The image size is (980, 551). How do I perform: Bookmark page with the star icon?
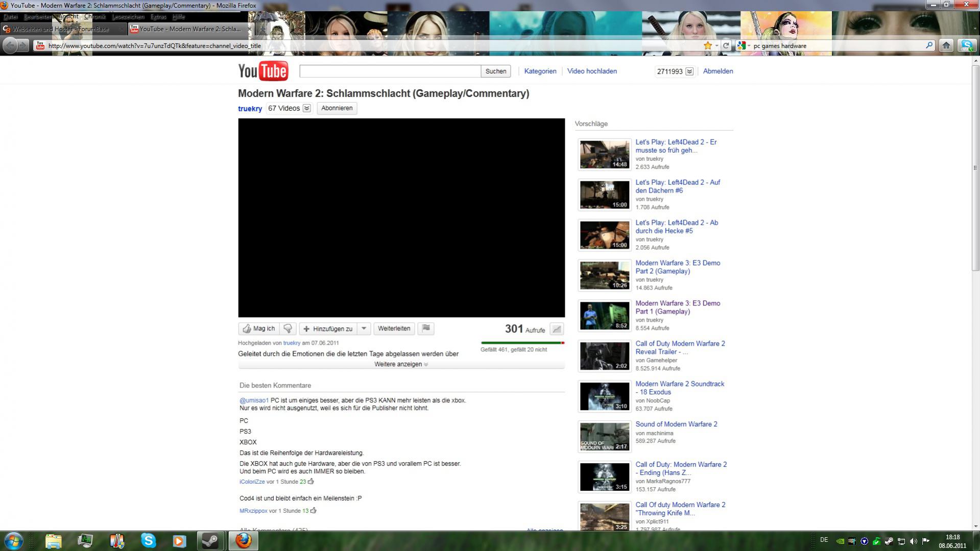pyautogui.click(x=708, y=45)
